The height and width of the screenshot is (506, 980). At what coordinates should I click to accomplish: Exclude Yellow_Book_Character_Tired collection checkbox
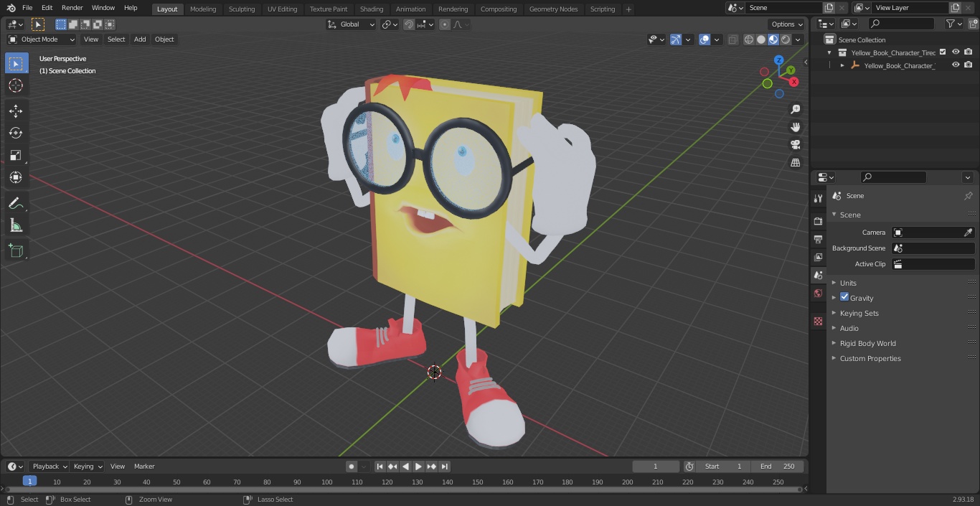click(943, 52)
